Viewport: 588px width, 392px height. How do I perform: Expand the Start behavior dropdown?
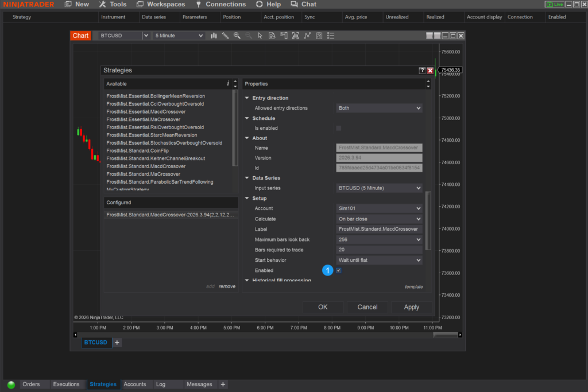coord(379,260)
